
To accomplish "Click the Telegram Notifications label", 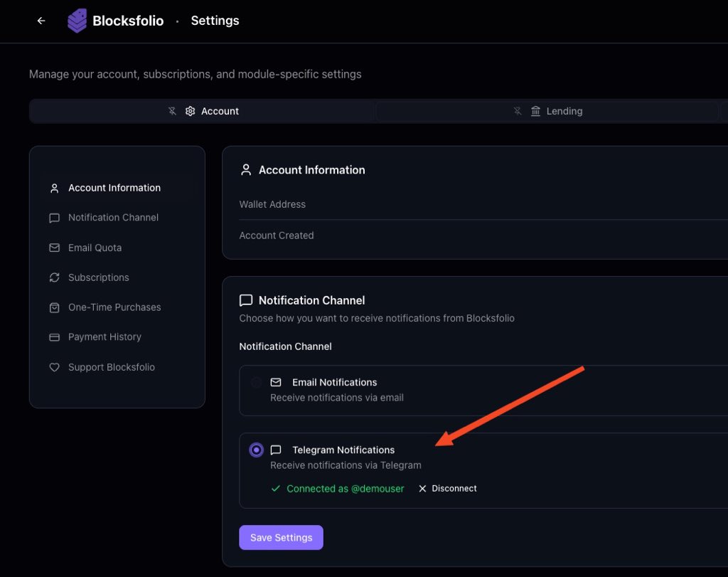I will 343,450.
